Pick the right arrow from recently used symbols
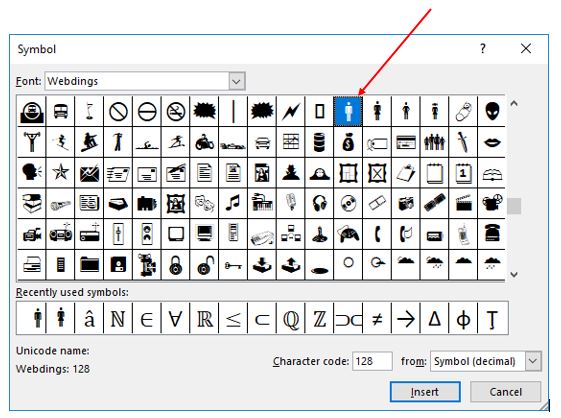This screenshot has height=418, width=561. pyautogui.click(x=406, y=318)
